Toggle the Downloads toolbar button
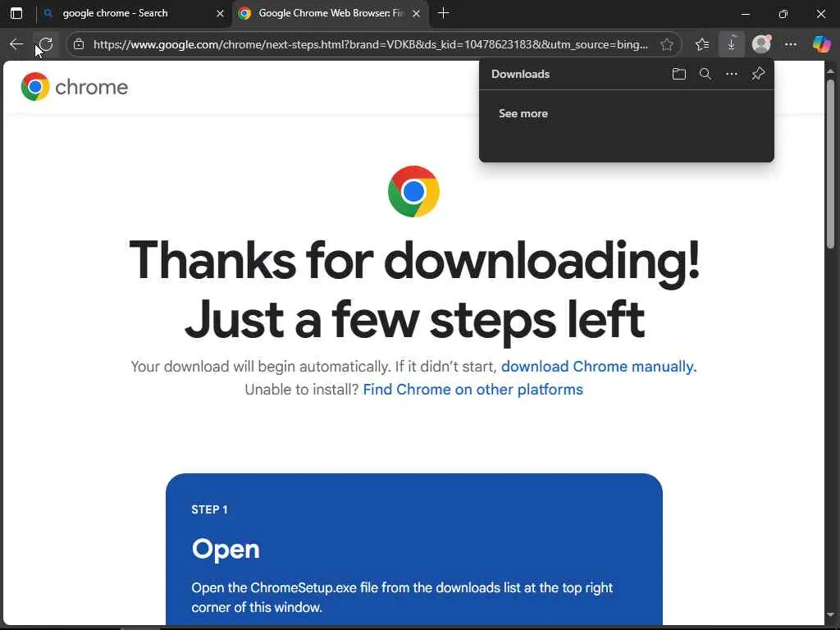The image size is (840, 630). [x=731, y=44]
